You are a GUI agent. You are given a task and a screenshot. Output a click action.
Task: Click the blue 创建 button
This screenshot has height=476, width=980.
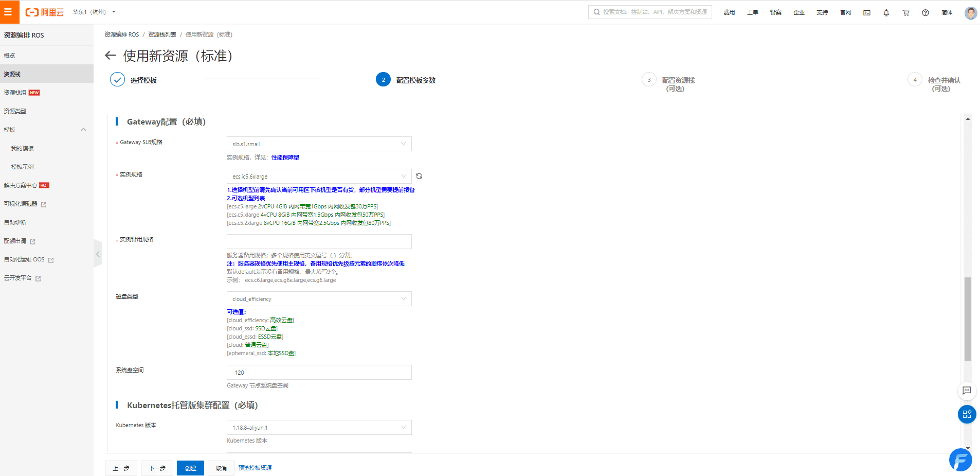point(190,468)
